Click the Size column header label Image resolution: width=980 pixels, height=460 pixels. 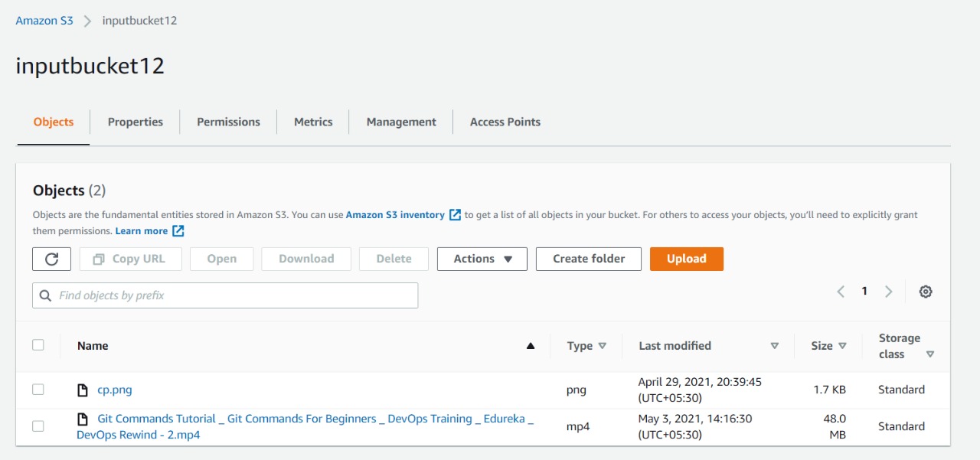(822, 346)
